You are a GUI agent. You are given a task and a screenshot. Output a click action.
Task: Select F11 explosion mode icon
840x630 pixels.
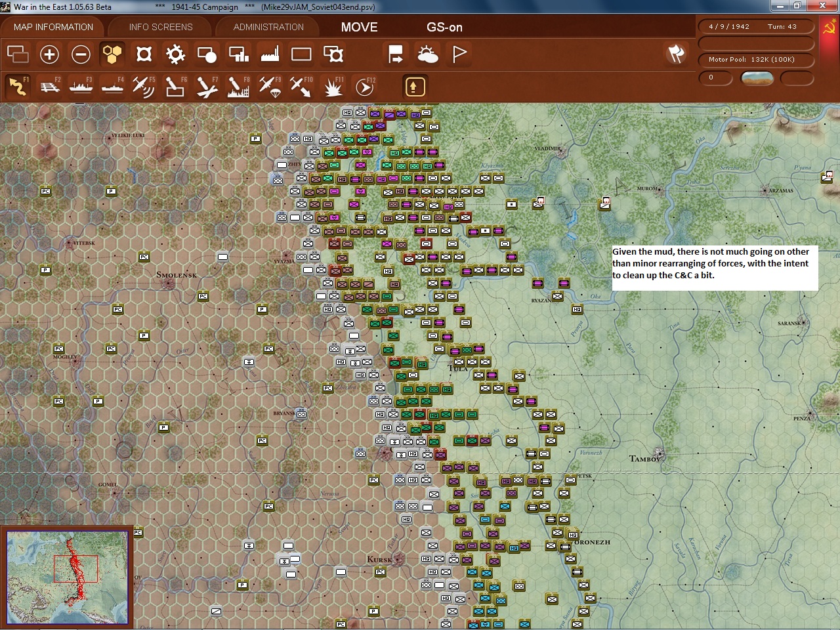pyautogui.click(x=333, y=87)
